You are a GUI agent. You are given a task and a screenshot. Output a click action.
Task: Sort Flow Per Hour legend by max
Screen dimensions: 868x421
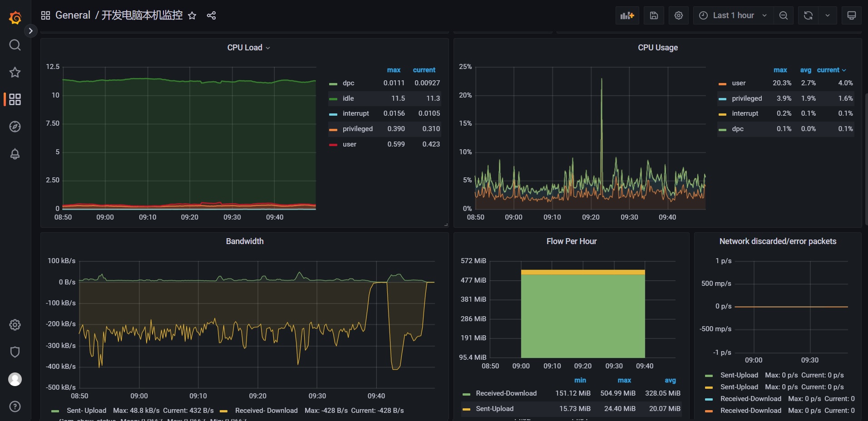pyautogui.click(x=624, y=380)
